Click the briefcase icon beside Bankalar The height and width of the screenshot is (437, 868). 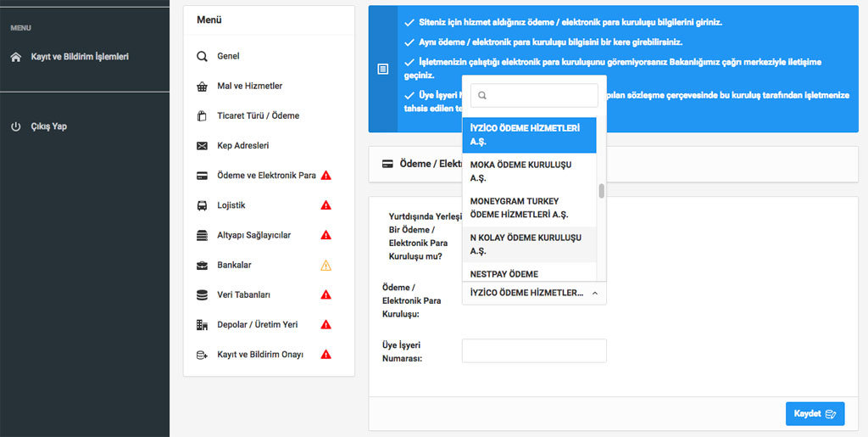[202, 265]
